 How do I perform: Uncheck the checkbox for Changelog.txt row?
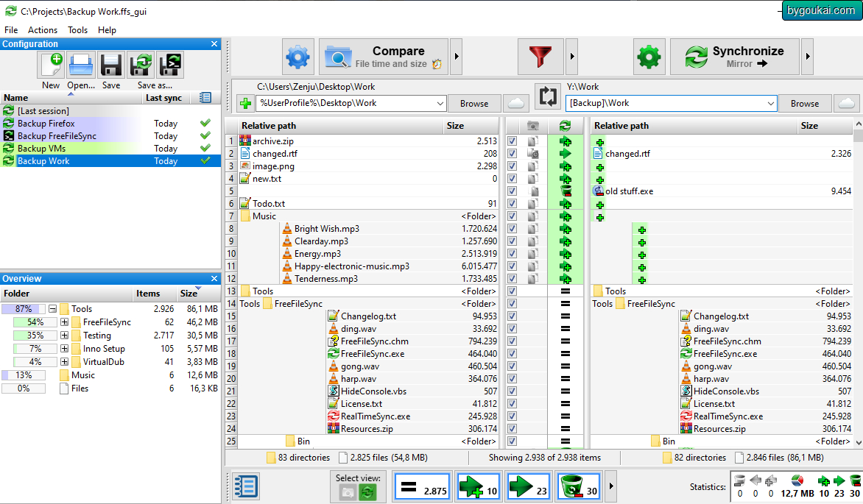(512, 316)
